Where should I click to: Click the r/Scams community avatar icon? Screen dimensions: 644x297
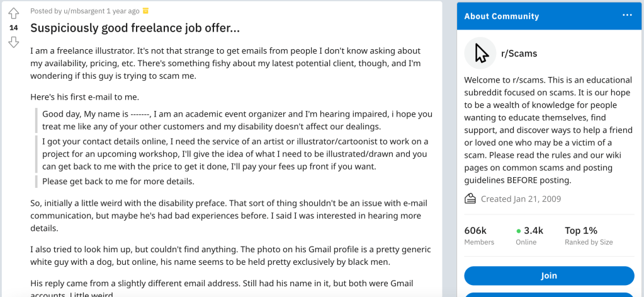point(480,53)
